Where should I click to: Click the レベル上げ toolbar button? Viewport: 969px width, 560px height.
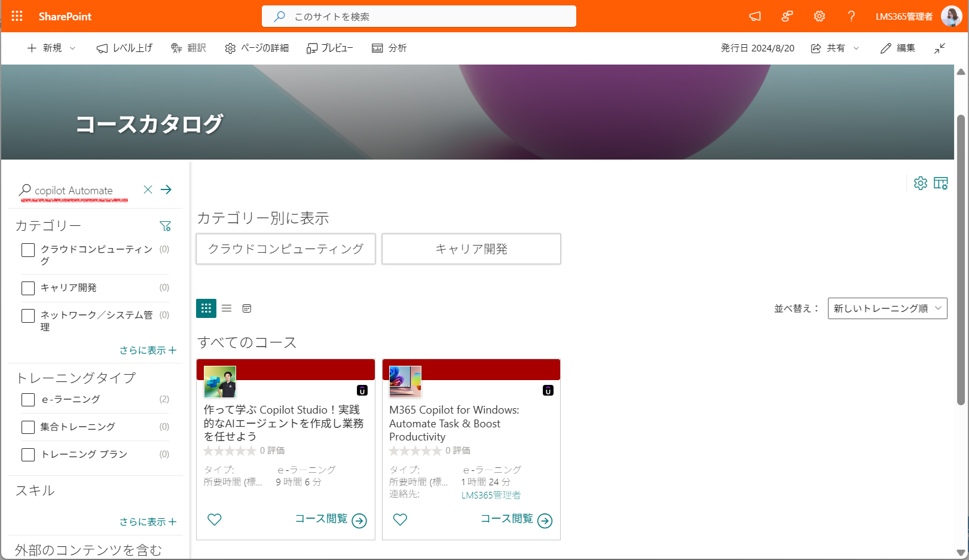pyautogui.click(x=124, y=48)
